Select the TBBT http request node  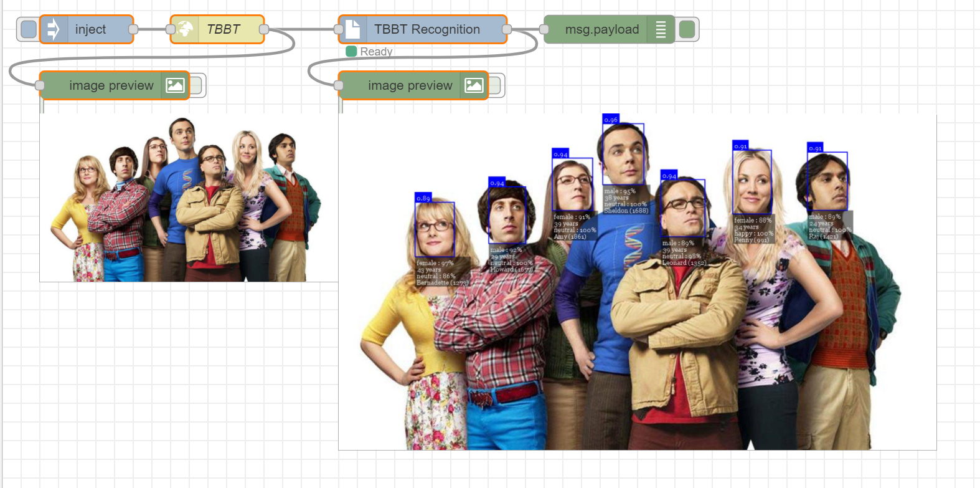click(217, 29)
